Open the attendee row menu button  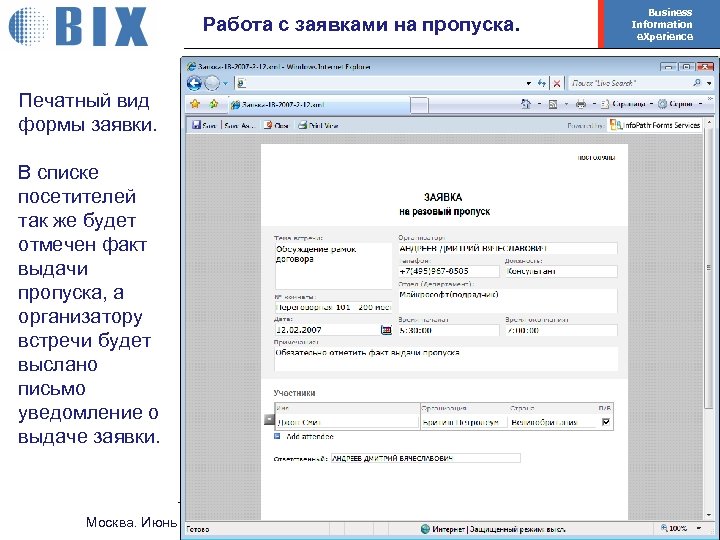click(269, 419)
